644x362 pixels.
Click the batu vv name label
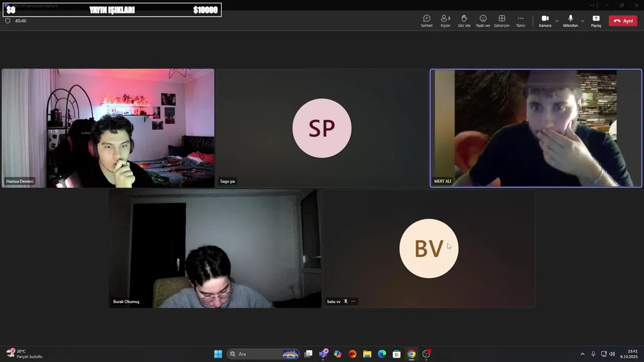[x=334, y=302]
